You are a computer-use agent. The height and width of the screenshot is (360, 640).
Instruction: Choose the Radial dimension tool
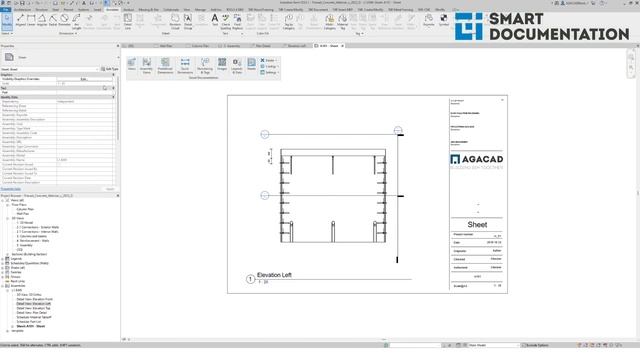click(x=53, y=20)
